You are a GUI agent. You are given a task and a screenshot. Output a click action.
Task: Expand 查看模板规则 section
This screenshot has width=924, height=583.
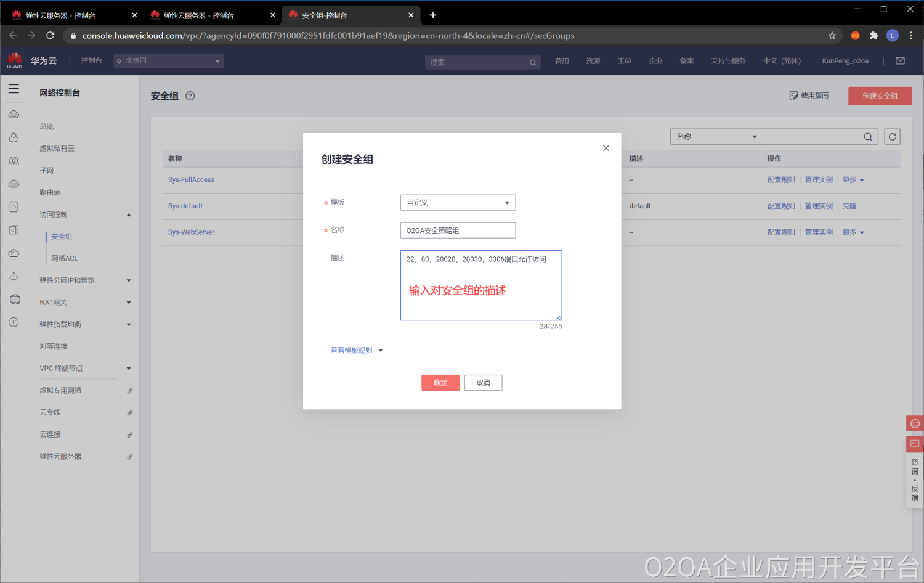click(x=357, y=350)
